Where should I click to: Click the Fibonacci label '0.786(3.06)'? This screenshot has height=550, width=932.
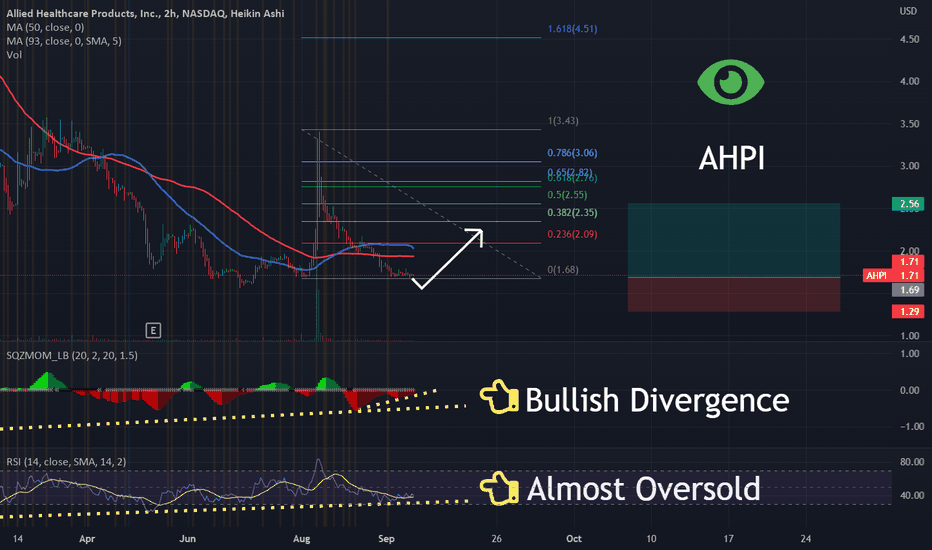tap(572, 153)
